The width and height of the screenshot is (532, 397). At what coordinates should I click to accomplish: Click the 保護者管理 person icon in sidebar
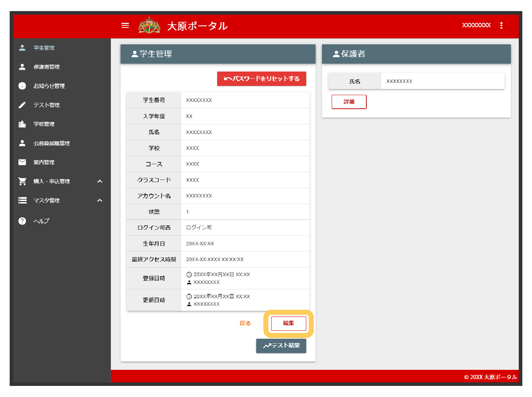tap(22, 67)
